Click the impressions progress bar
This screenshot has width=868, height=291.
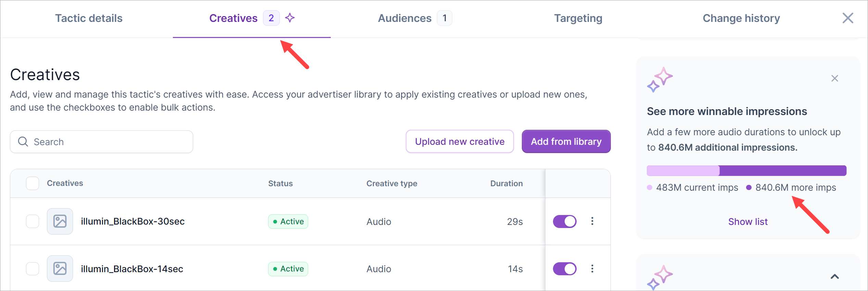coord(746,170)
